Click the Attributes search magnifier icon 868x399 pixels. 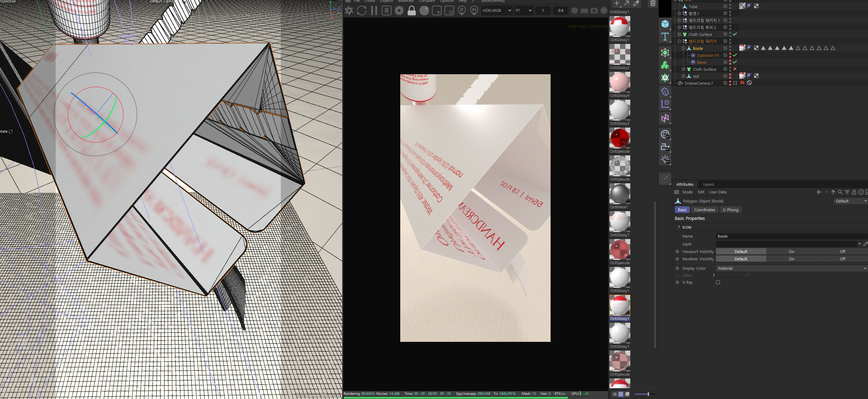pos(840,192)
